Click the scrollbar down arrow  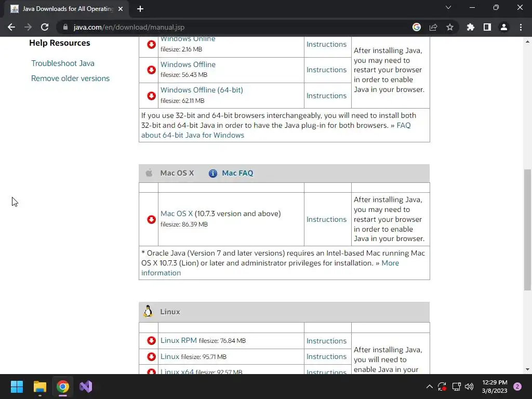click(527, 369)
